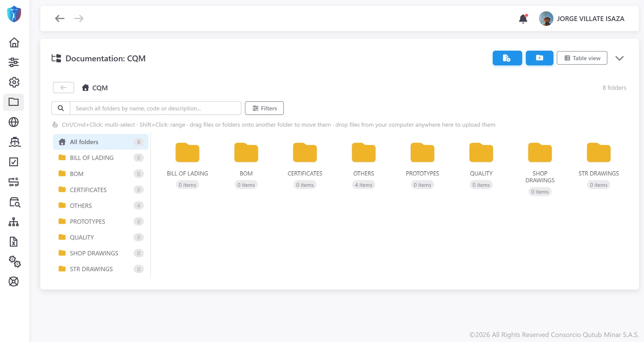The height and width of the screenshot is (342, 644).
Task: Open the PROTOTYPES folder thumbnail in grid
Action: tap(422, 153)
